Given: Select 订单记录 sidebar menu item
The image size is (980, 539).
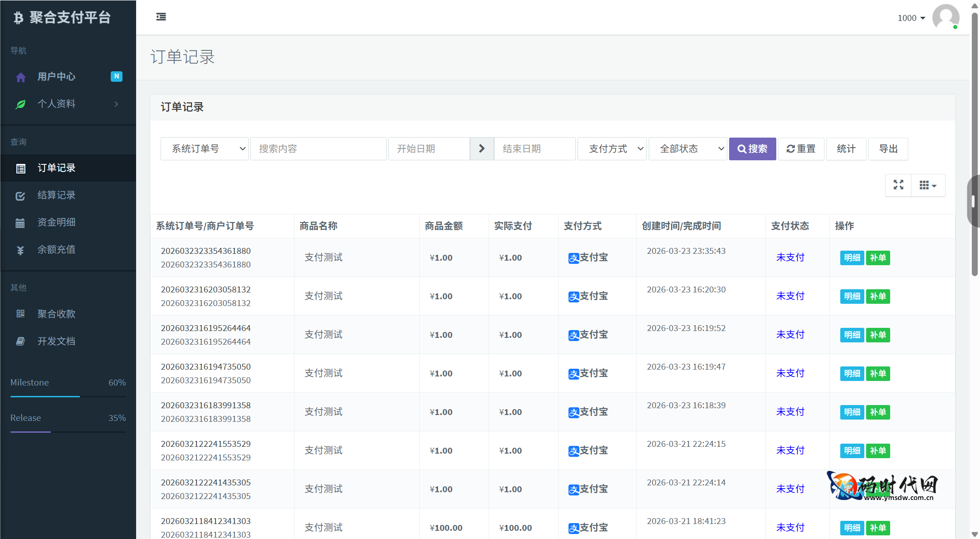Looking at the screenshot, I should pyautogui.click(x=56, y=168).
